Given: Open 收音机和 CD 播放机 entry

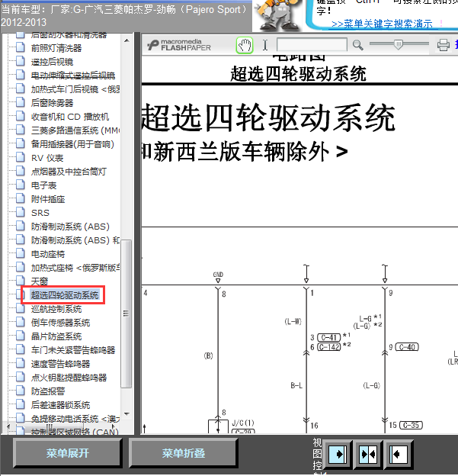Looking at the screenshot, I should pyautogui.click(x=70, y=117).
